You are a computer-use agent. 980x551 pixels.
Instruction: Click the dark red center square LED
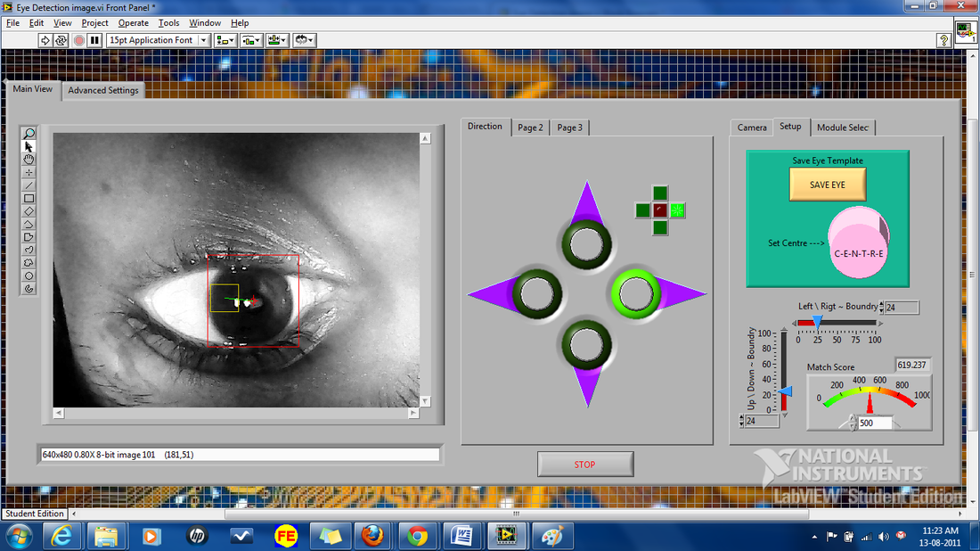click(x=660, y=210)
